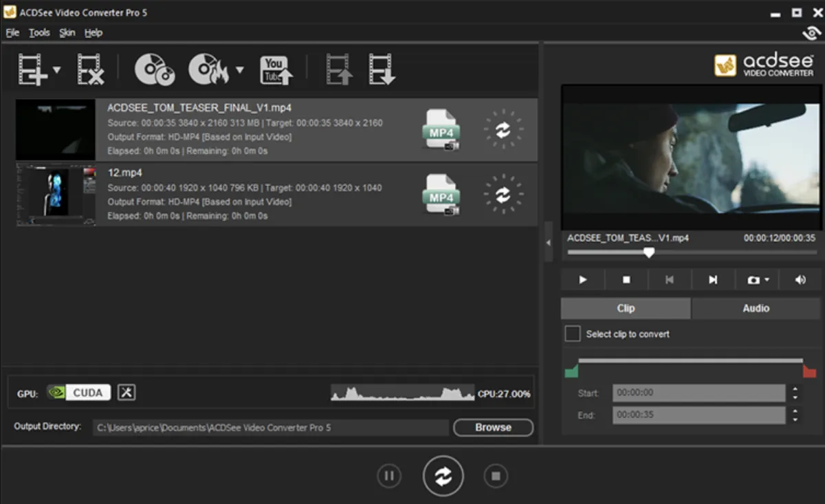The image size is (825, 504).
Task: Click MP4 format icon for 12.mp4
Action: coord(441,195)
